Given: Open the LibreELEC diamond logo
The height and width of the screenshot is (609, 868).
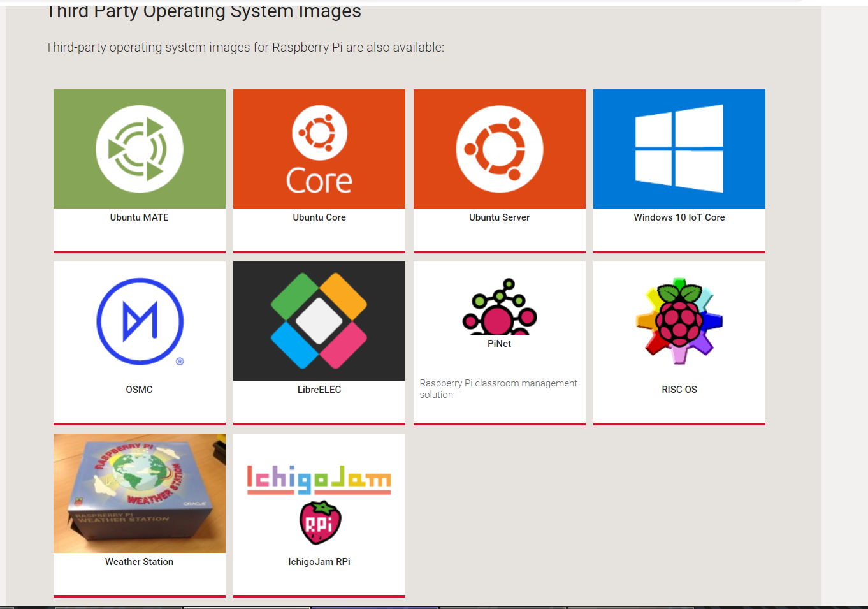Looking at the screenshot, I should click(x=319, y=321).
